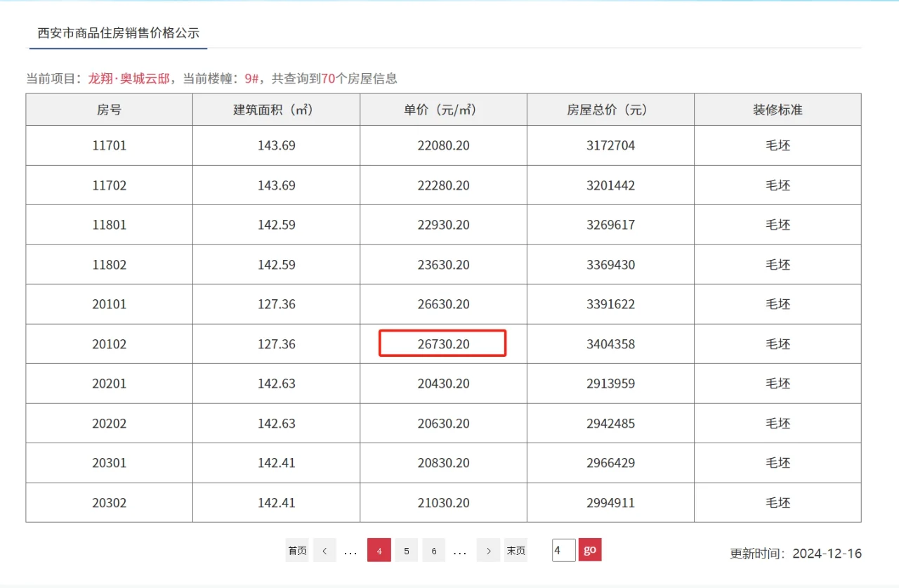Click total price 3404358
The image size is (899, 588).
point(610,344)
